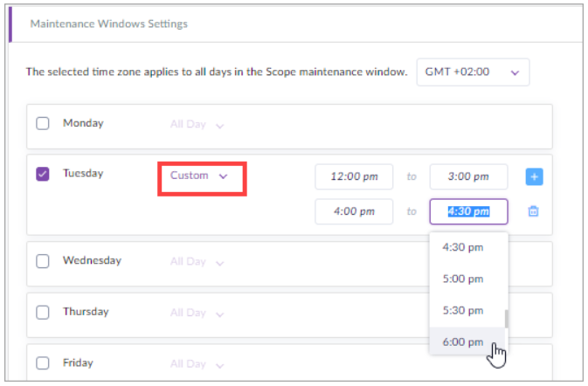Open the GMT +02:00 time zone dropdown

point(473,72)
